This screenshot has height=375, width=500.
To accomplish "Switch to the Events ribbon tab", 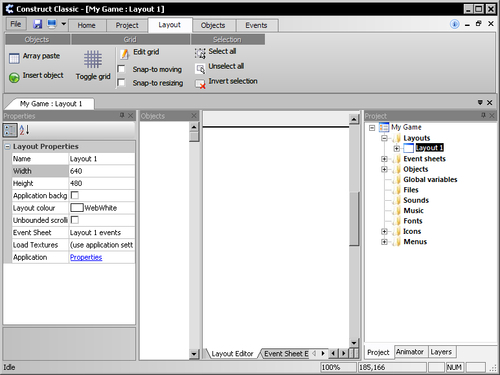I will pyautogui.click(x=256, y=25).
